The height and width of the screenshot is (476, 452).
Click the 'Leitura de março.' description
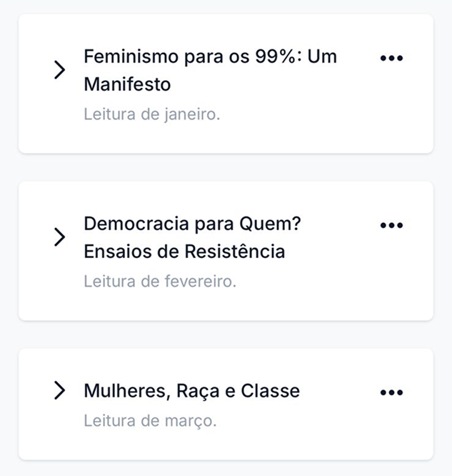[x=150, y=421]
